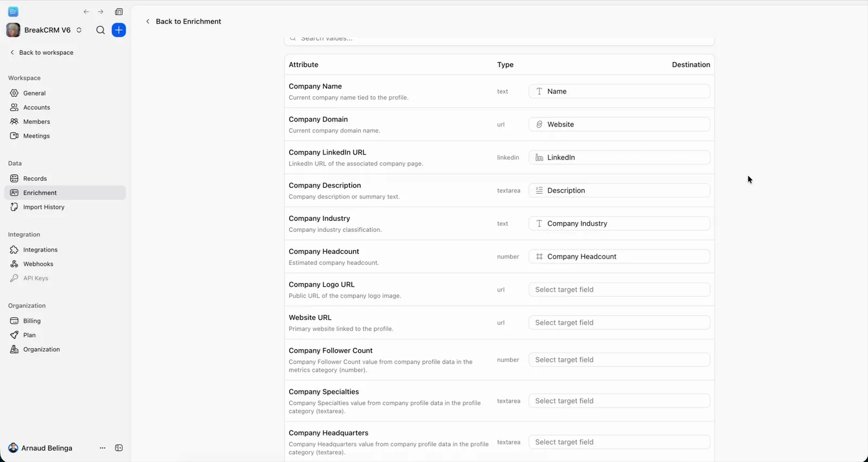Go forward with the right arrow icon
868x462 pixels.
(100, 12)
